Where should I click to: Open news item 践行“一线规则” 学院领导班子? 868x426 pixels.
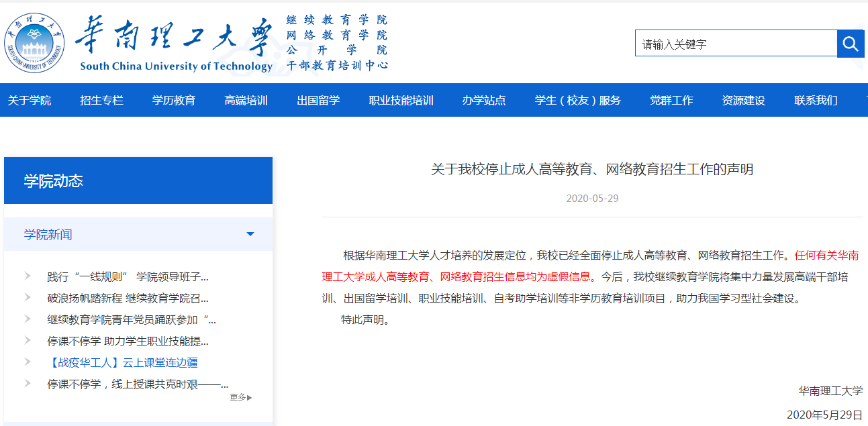(x=128, y=276)
